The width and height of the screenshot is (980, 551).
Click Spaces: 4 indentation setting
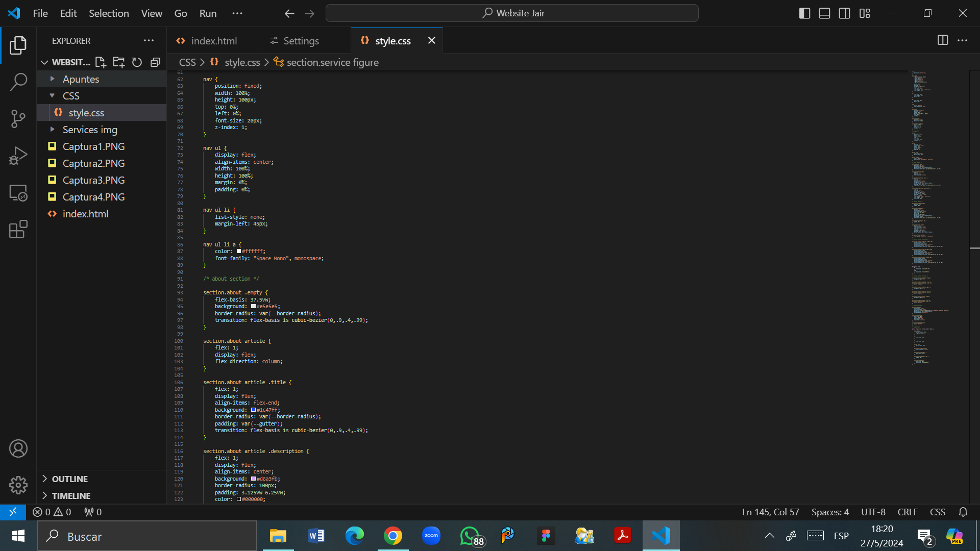(830, 512)
